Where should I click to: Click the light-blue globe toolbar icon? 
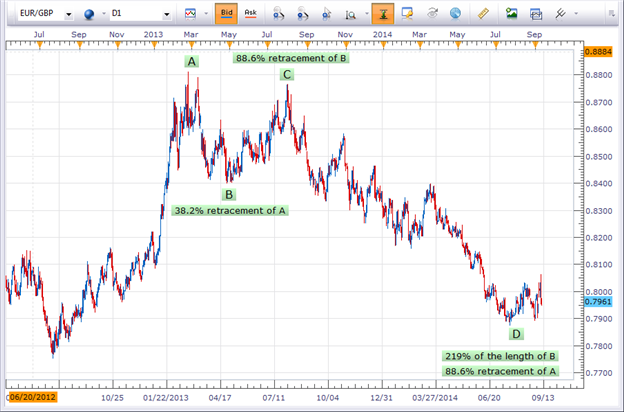tap(455, 14)
